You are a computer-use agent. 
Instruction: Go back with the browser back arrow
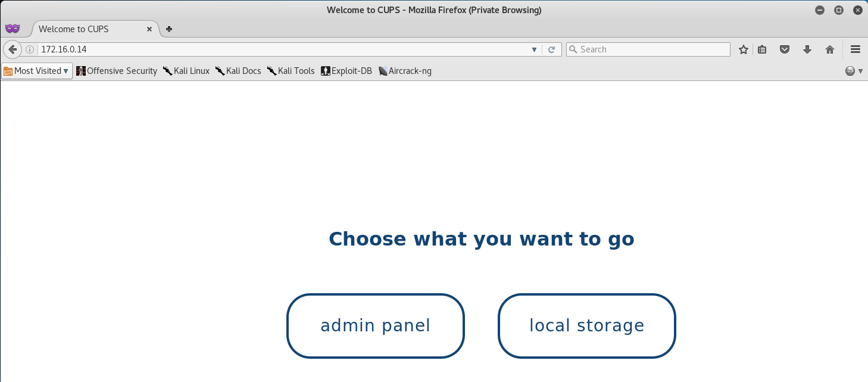pyautogui.click(x=12, y=49)
